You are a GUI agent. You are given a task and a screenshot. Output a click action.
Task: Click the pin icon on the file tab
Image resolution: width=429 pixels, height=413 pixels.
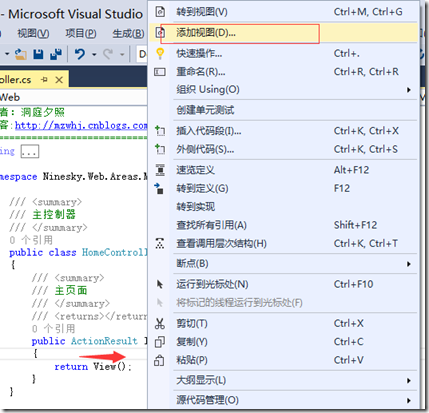44,80
